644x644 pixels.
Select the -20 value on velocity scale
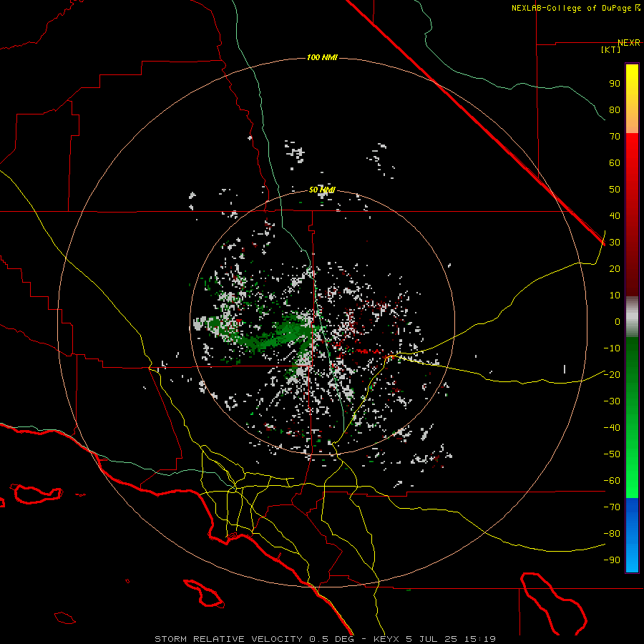pyautogui.click(x=612, y=375)
